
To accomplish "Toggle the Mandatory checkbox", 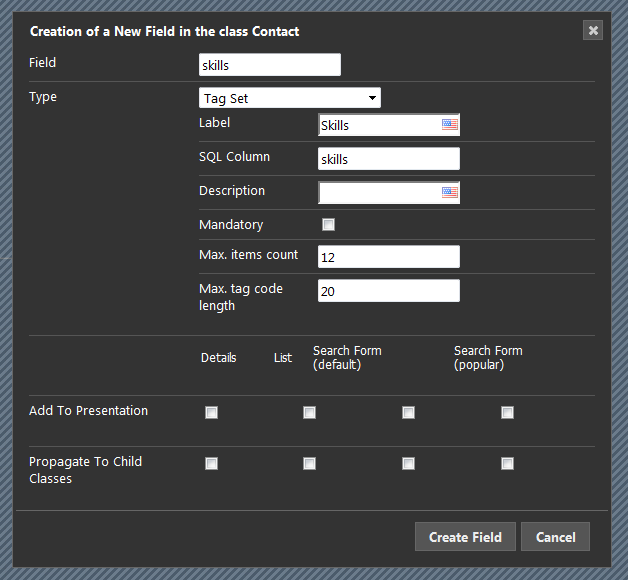I will pos(328,224).
